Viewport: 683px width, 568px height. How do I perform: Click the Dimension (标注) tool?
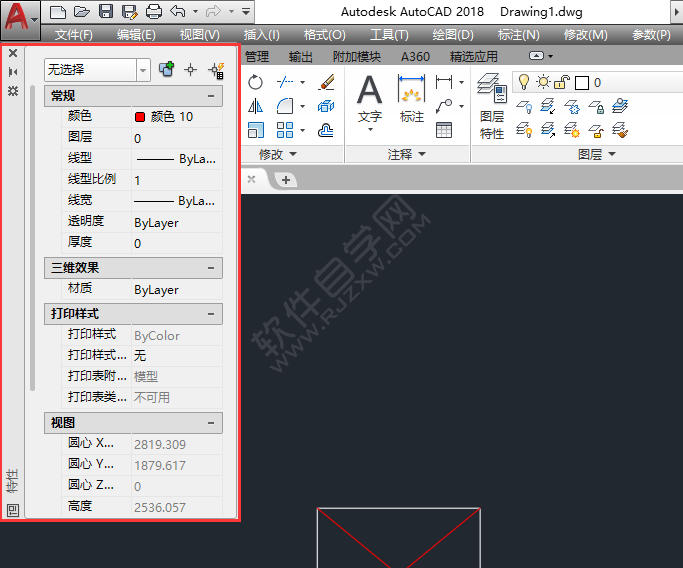point(412,99)
